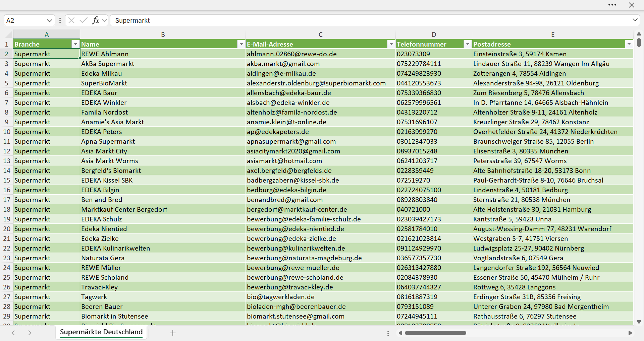
Task: Click phone number 044120553673
Action: coord(434,83)
